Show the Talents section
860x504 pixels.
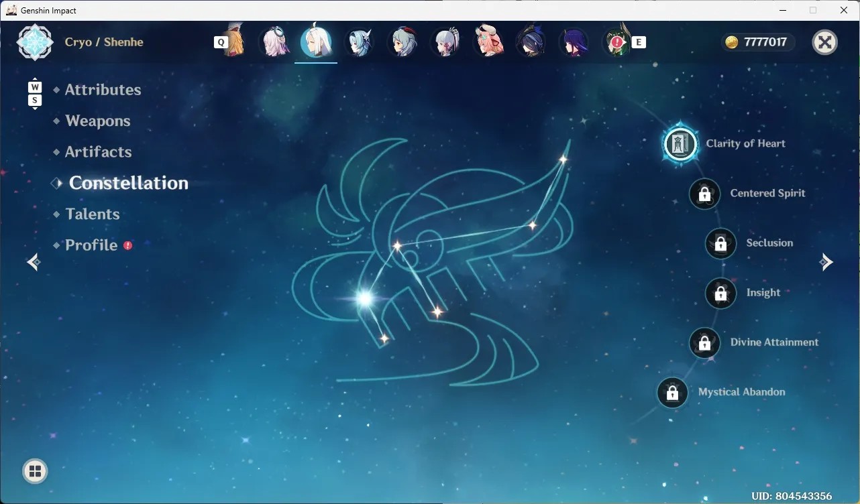pyautogui.click(x=93, y=214)
